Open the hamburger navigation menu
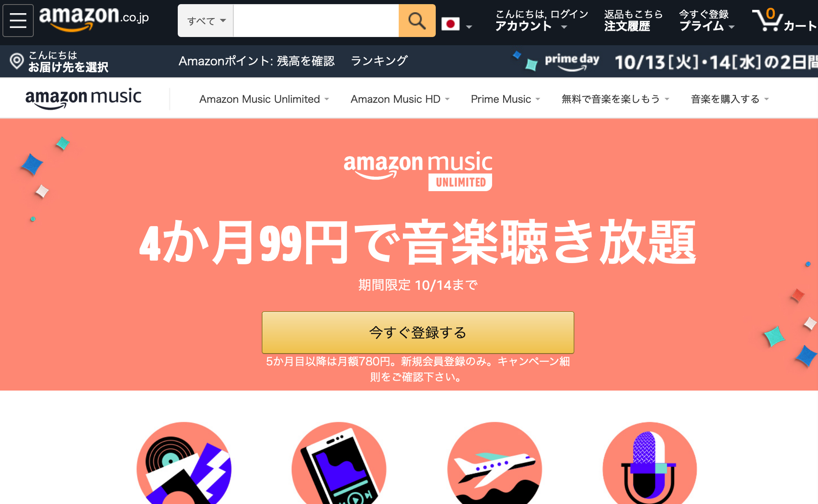The width and height of the screenshot is (818, 504). 18,20
